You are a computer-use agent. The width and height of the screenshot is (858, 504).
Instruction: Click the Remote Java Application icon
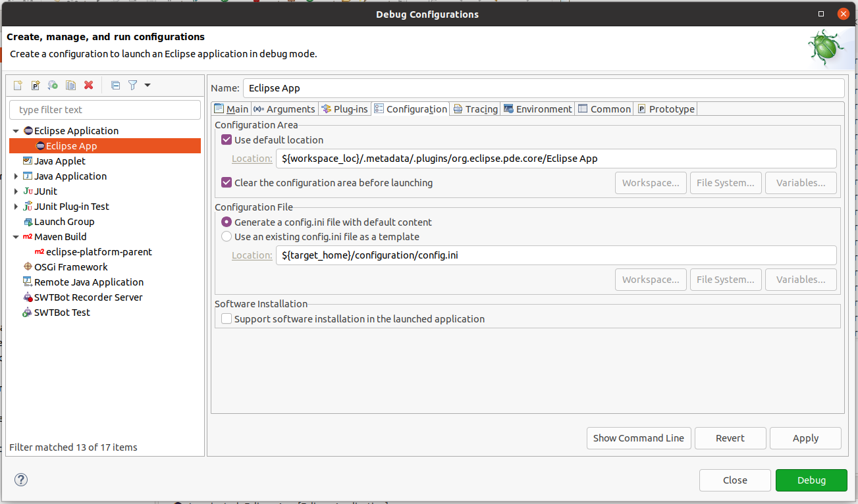(28, 282)
